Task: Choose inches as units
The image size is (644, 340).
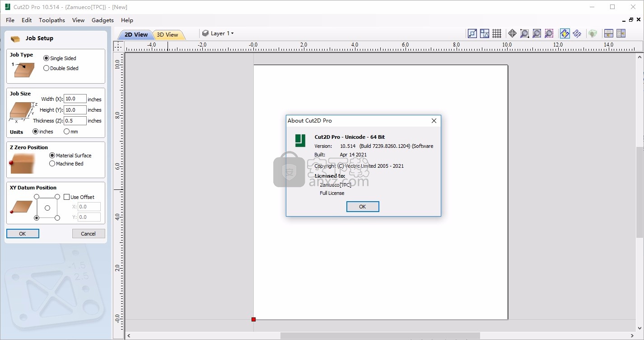Action: point(43,132)
